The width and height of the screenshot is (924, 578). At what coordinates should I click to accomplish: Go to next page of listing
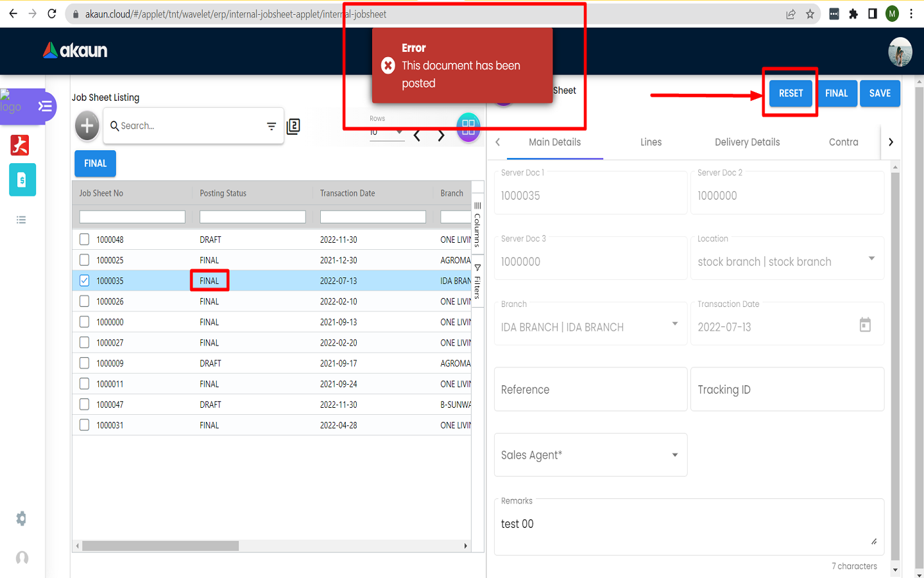click(441, 136)
